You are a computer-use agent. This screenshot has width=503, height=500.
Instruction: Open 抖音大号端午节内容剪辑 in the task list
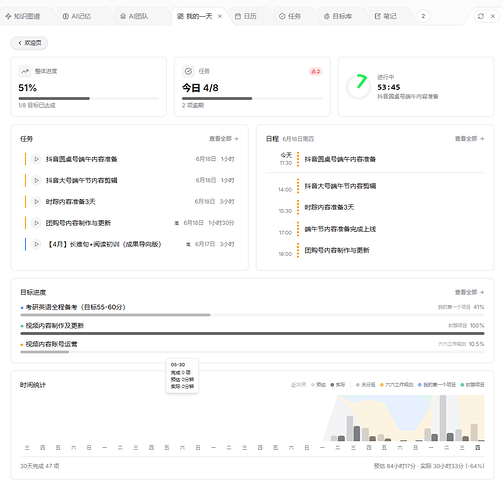pos(81,180)
